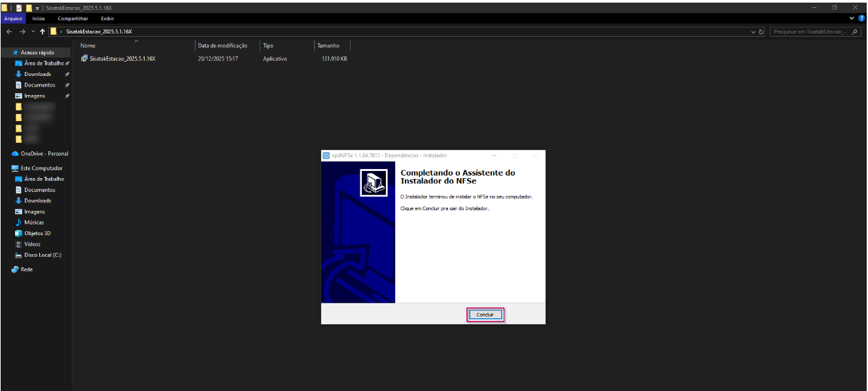Open the Objetos 3D folder
This screenshot has height=391, width=868.
point(37,233)
